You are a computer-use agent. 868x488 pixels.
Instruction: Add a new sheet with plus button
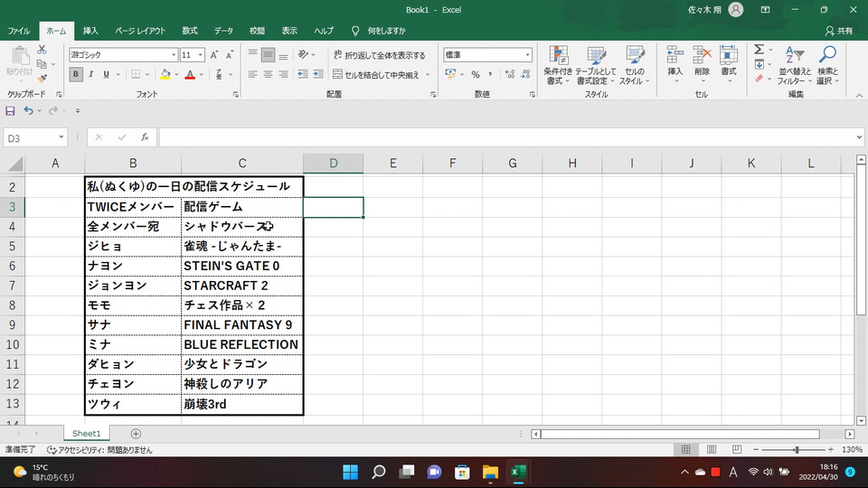coord(136,434)
